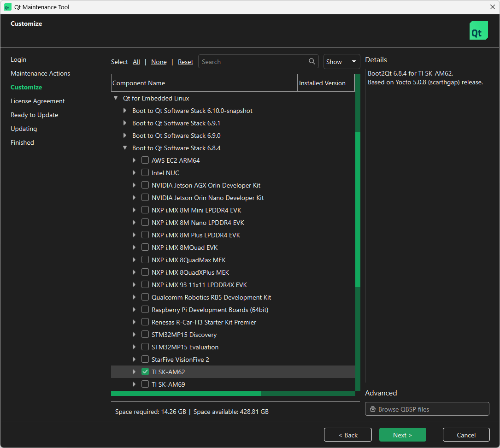Tick the AWS EC2 ARM64 checkbox
The image size is (500, 448).
click(145, 160)
